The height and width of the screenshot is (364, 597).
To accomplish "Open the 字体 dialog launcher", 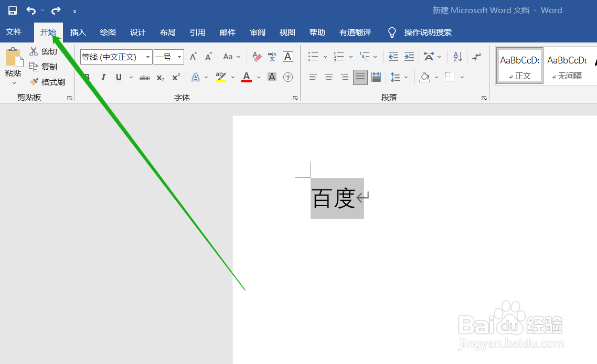I will point(295,98).
